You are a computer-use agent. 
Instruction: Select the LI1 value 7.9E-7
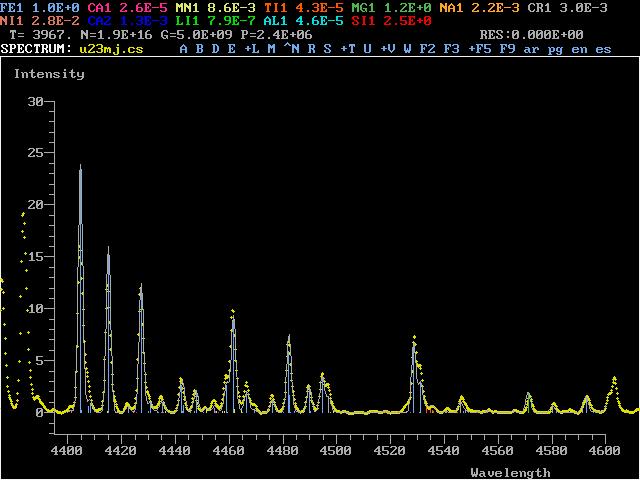point(232,20)
